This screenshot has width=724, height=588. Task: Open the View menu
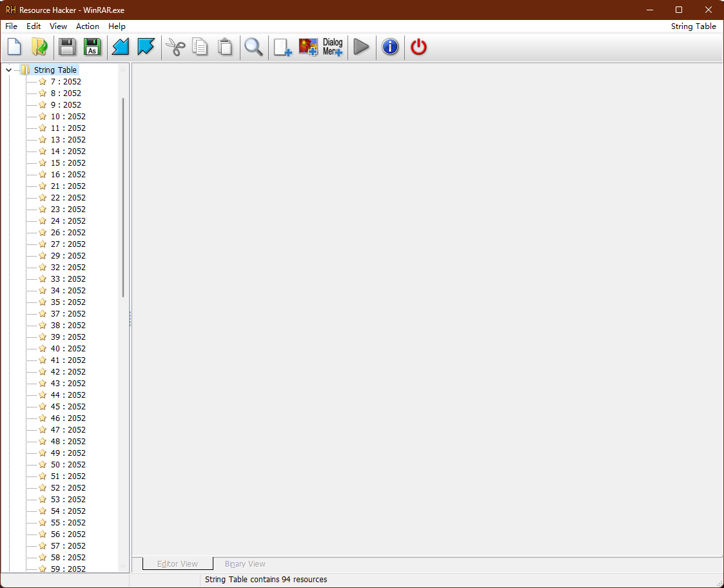(58, 26)
